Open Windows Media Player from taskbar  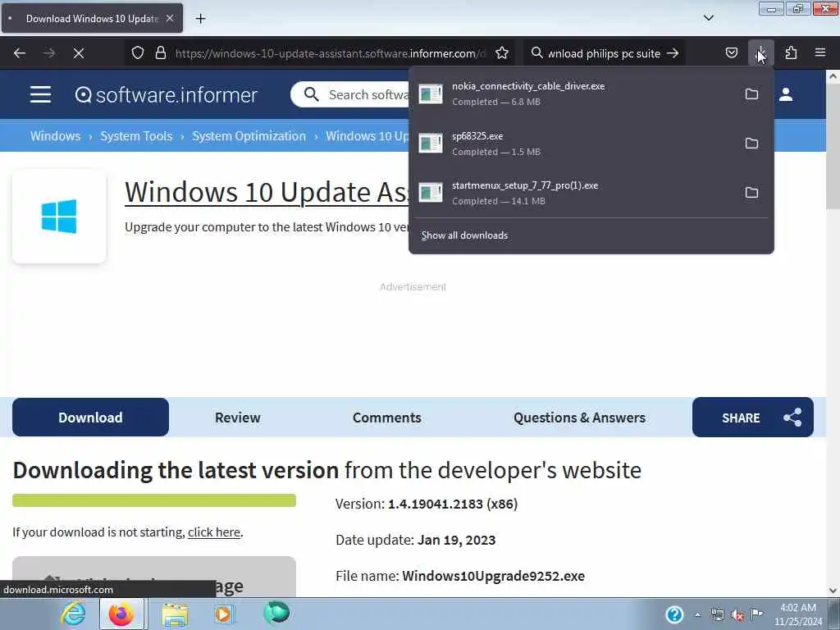point(224,614)
